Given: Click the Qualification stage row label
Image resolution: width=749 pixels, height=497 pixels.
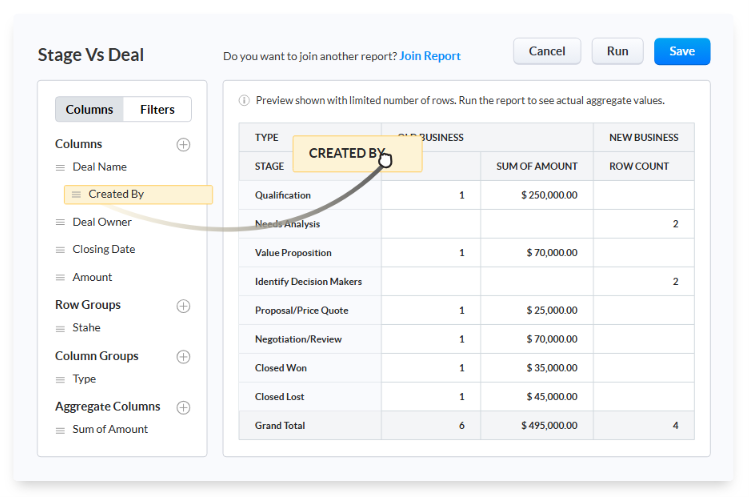Looking at the screenshot, I should (283, 195).
